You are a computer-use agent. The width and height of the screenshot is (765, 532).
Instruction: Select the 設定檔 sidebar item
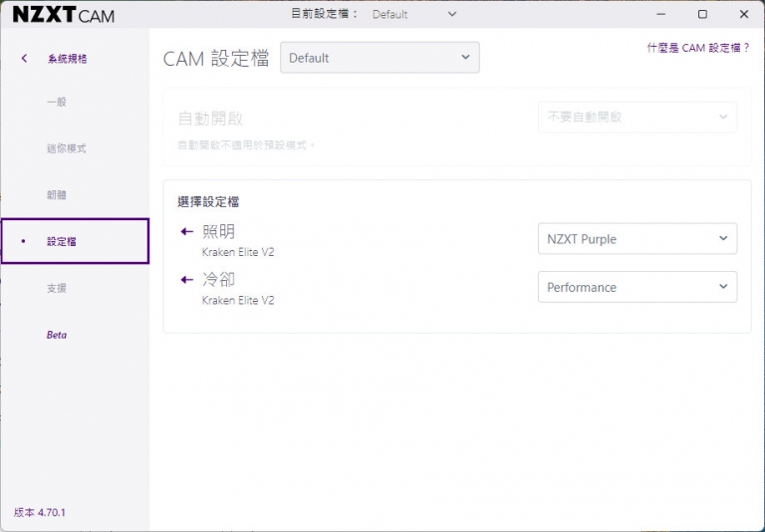75,241
